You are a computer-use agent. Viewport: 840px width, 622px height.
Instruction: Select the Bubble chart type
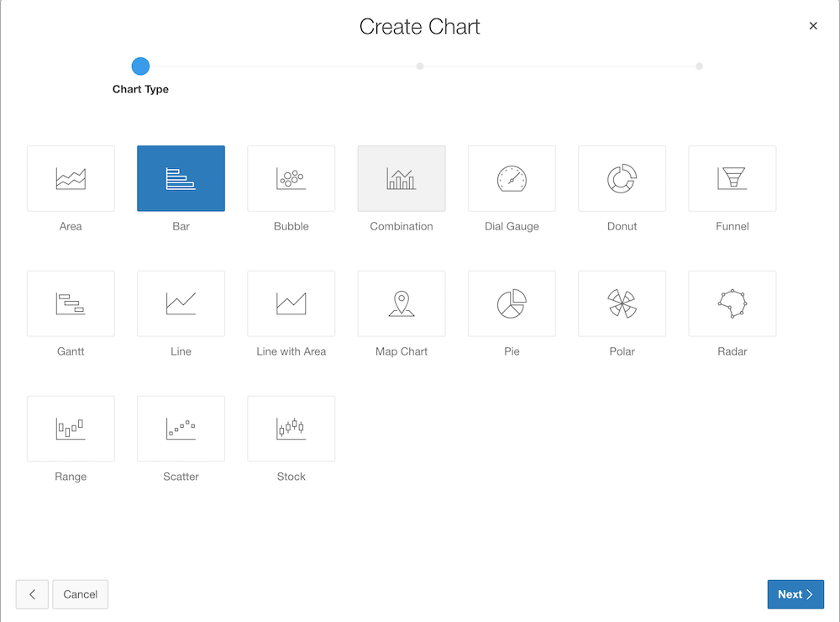291,178
